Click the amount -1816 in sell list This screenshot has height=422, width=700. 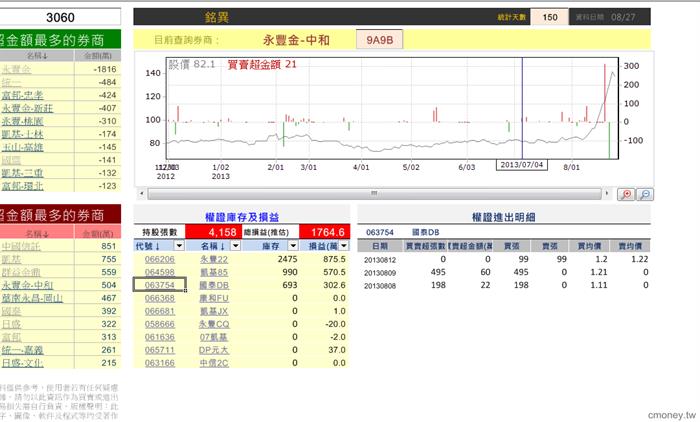[105, 69]
